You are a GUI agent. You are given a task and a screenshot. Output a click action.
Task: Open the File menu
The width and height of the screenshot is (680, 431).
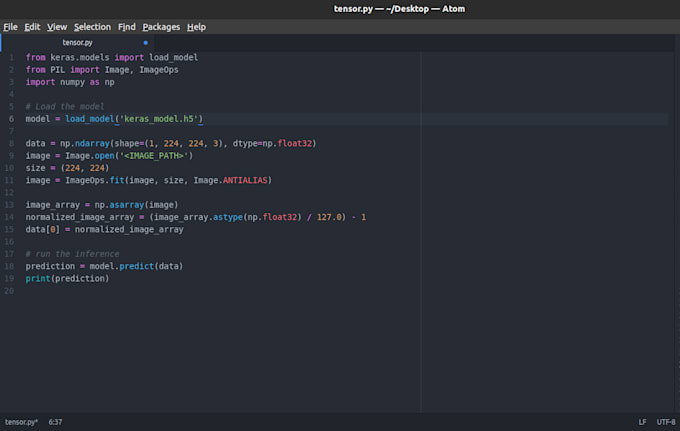point(10,26)
